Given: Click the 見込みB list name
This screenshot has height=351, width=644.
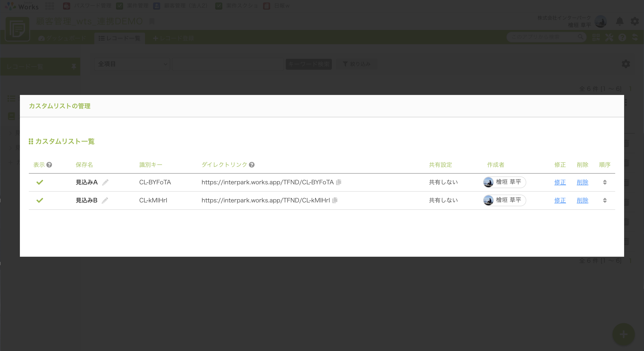Looking at the screenshot, I should point(86,200).
